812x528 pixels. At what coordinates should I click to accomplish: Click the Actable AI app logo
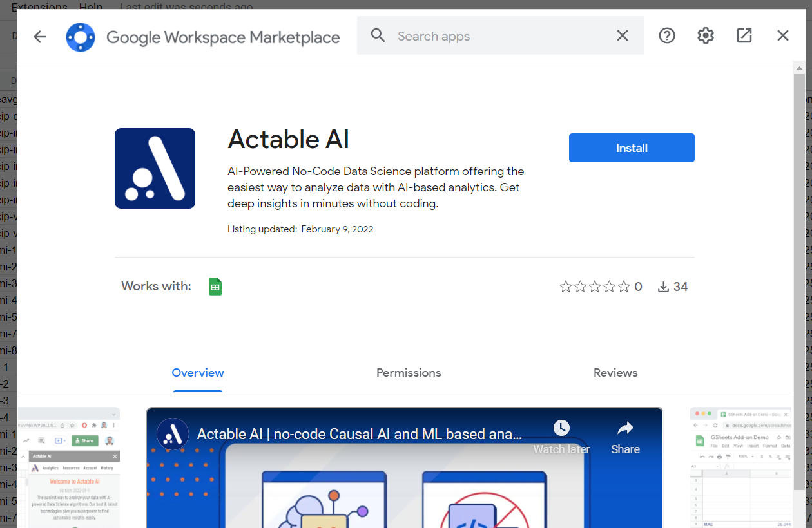(155, 168)
